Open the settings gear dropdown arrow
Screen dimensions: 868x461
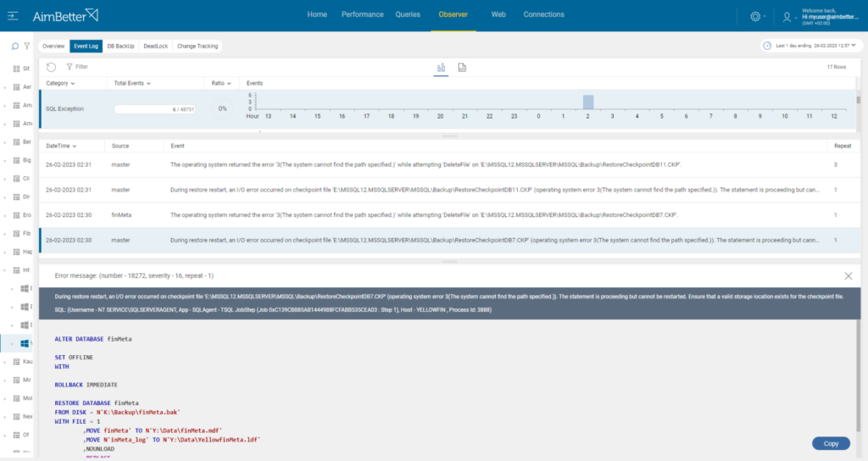[765, 17]
